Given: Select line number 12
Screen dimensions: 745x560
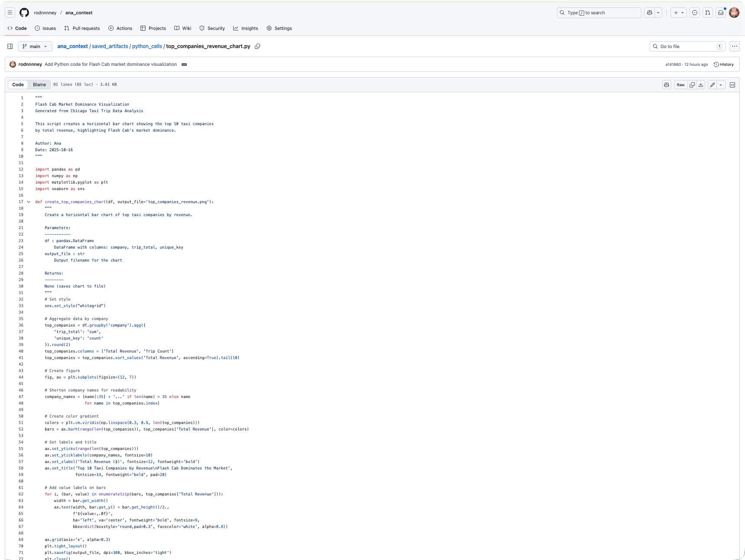Looking at the screenshot, I should click(21, 169).
